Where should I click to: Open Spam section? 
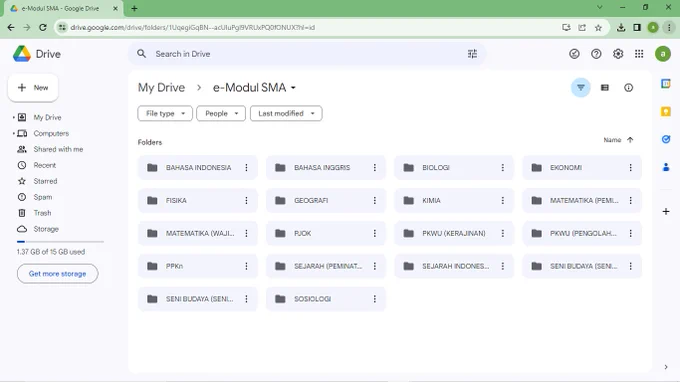coord(42,197)
